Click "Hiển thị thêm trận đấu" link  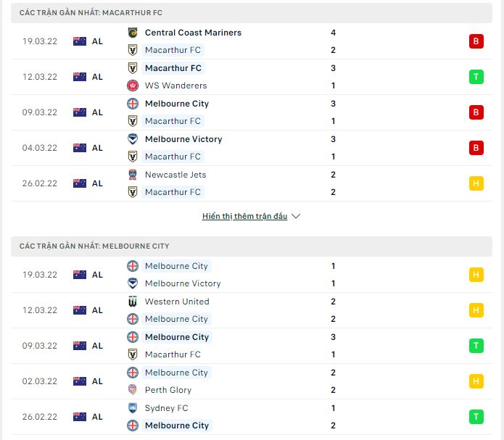(x=245, y=216)
